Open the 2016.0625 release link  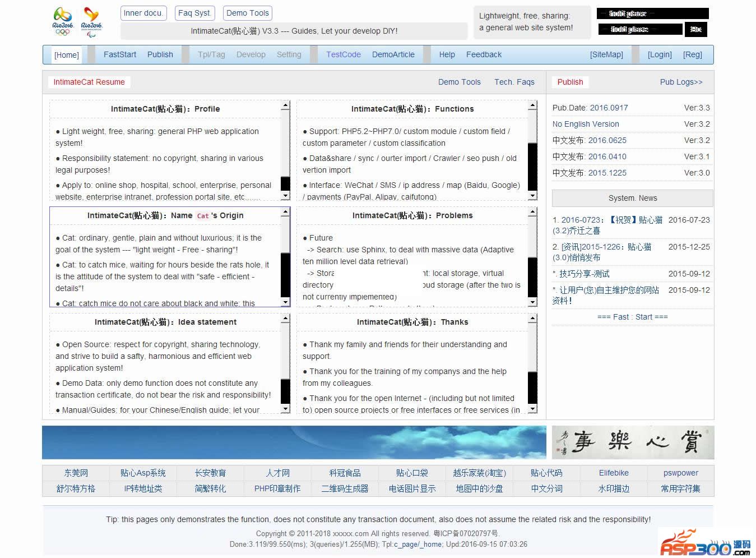pyautogui.click(x=607, y=140)
